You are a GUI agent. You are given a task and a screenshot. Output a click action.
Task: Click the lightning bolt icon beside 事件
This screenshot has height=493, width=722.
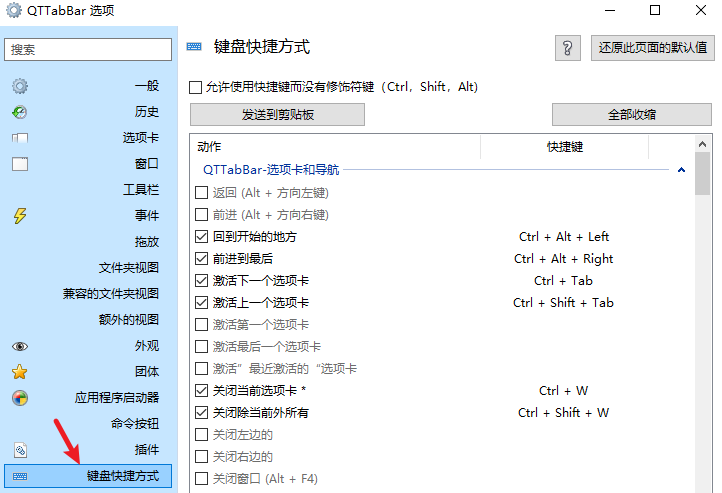(20, 215)
